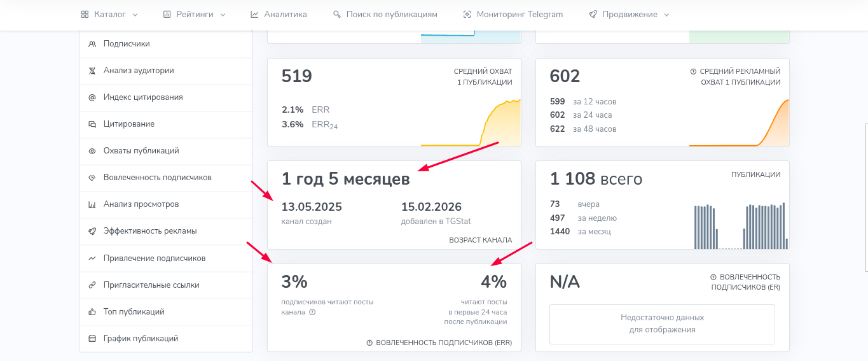Viewport: 868px width, 361px height.
Task: Expand the Каталог dropdown arrow
Action: tap(135, 15)
